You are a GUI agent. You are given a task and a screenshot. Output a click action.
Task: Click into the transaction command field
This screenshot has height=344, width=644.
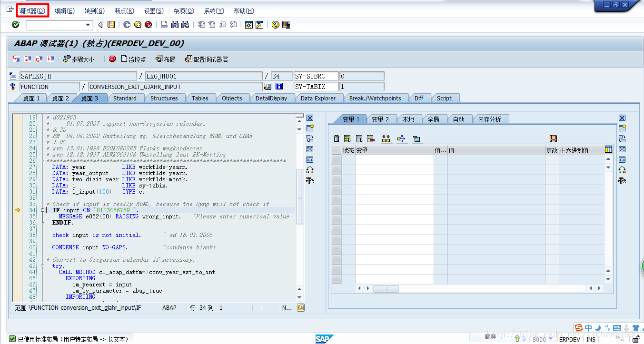[x=55, y=25]
